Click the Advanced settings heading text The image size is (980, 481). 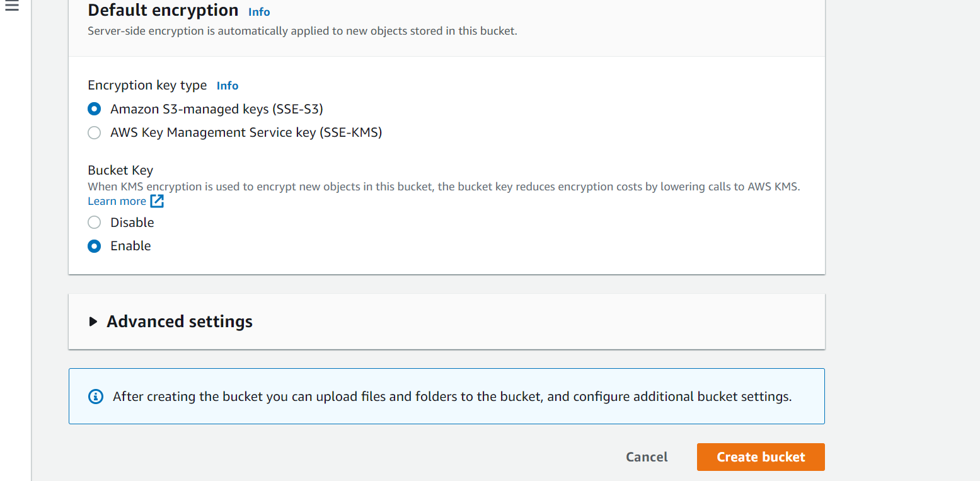tap(180, 322)
